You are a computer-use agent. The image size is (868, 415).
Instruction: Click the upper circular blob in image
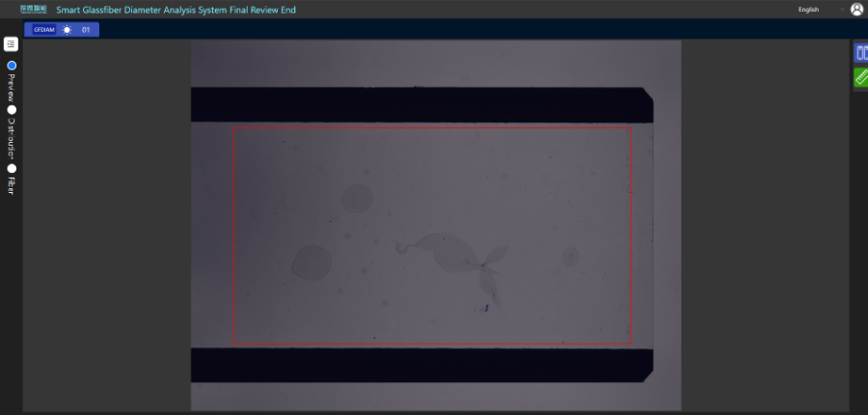(357, 199)
